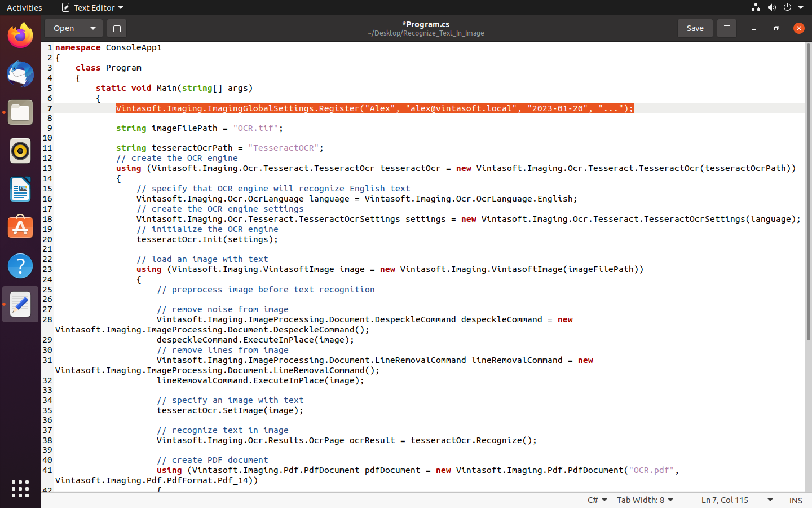812x508 pixels.
Task: Open Thunderbird mail from the dock
Action: (20, 75)
